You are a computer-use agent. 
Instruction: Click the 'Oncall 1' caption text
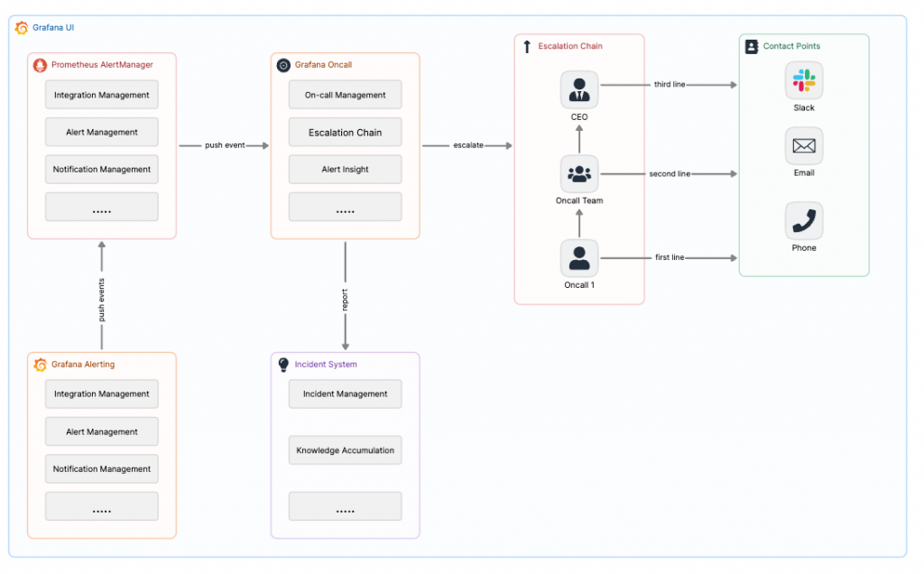(579, 285)
